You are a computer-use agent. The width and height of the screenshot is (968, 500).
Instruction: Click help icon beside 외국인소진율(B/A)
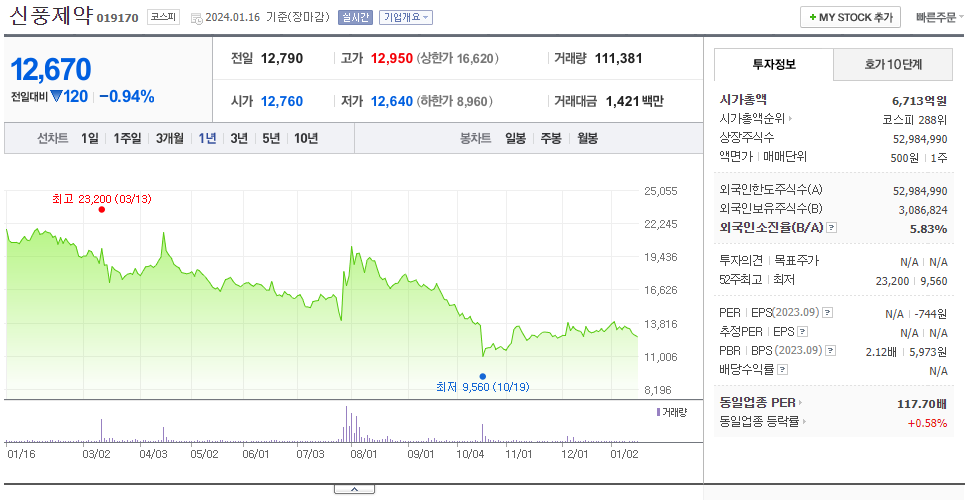point(832,228)
